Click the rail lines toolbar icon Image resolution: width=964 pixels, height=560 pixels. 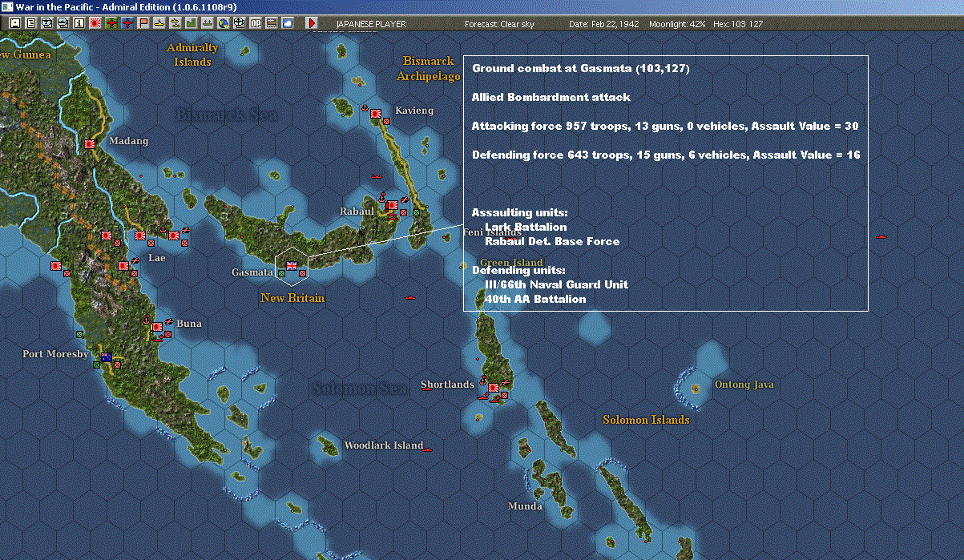[x=271, y=23]
